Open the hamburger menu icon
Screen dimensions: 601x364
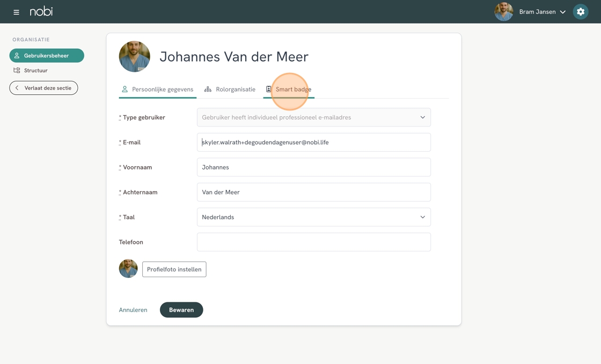pos(16,12)
